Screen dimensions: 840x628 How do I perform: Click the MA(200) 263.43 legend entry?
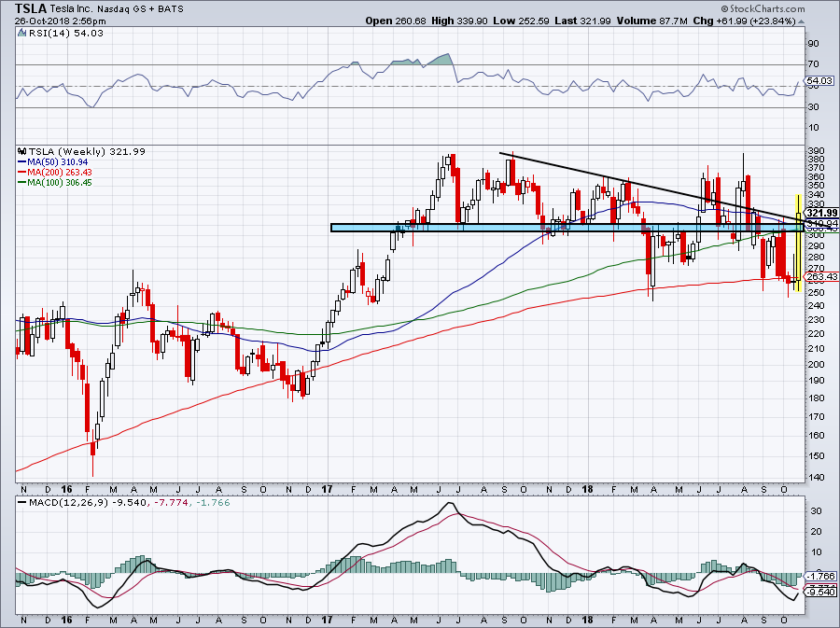(x=55, y=172)
